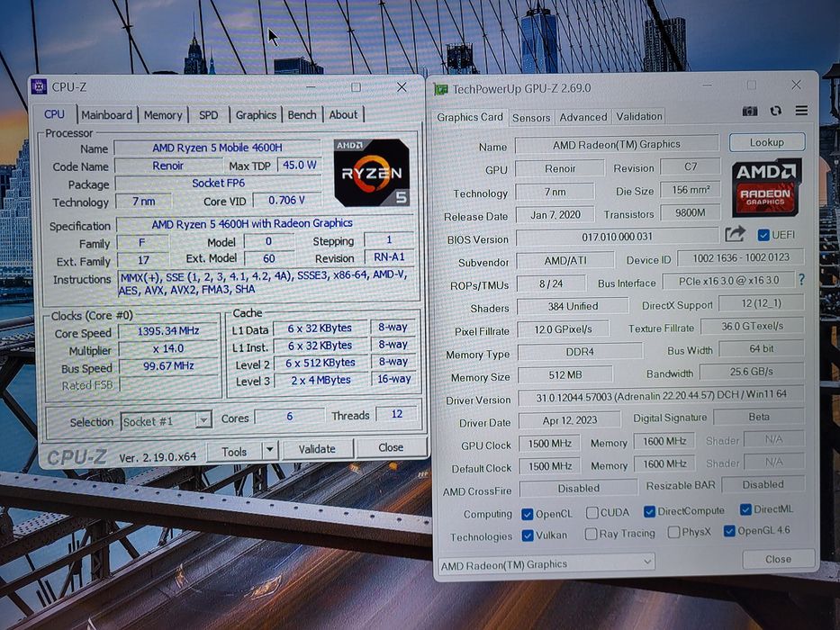
Task: Click the Driver Date value Apr 12, 2023
Action: click(570, 420)
